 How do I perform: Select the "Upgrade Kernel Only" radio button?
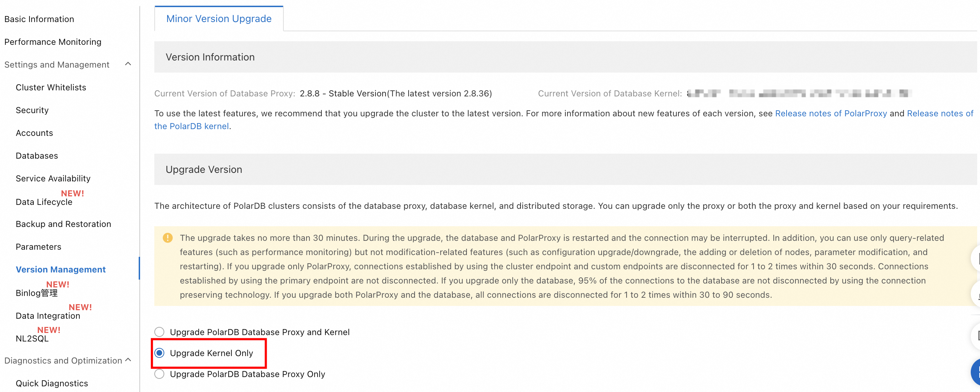click(x=159, y=353)
